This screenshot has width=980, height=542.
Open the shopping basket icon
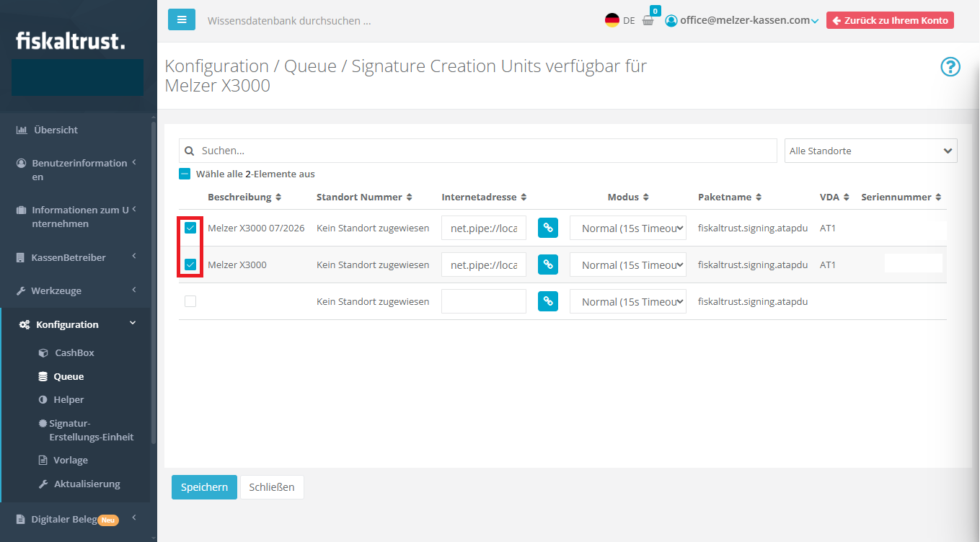point(648,20)
